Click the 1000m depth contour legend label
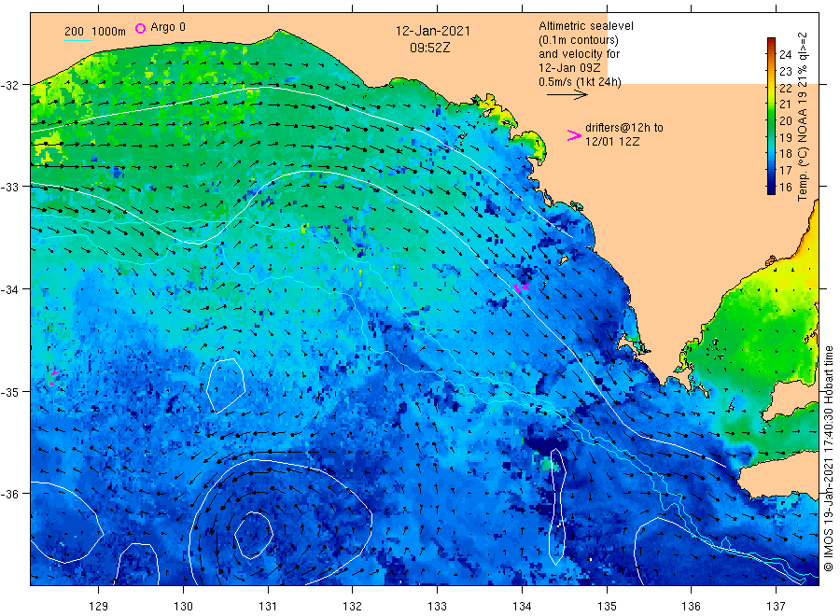Viewport: 840px width, 616px height. [108, 32]
